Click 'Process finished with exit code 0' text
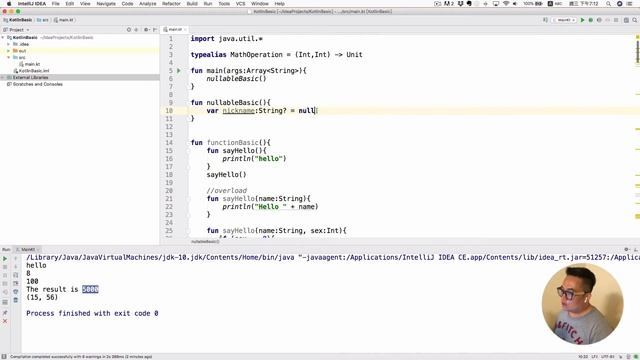Screen dimensions: 640x360 point(92,313)
